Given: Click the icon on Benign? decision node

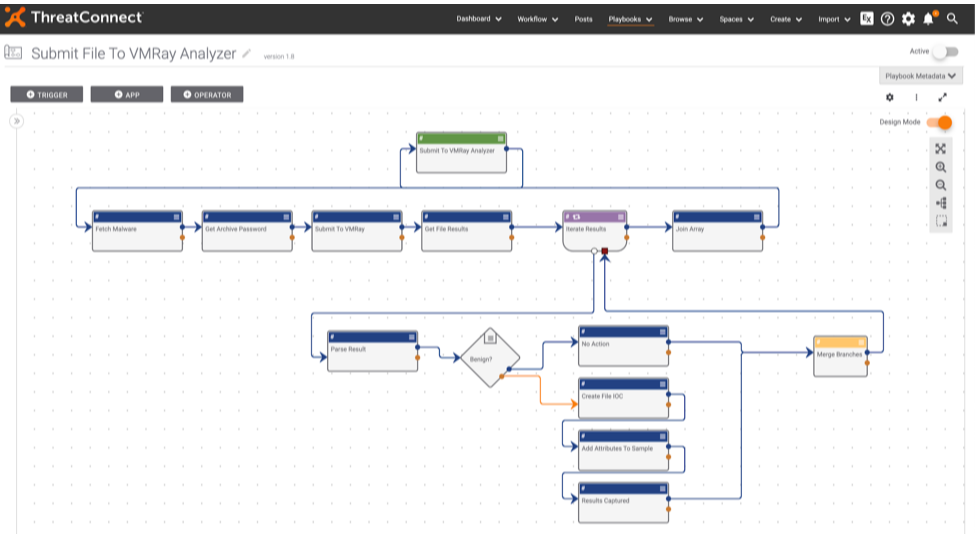Looking at the screenshot, I should [x=491, y=338].
